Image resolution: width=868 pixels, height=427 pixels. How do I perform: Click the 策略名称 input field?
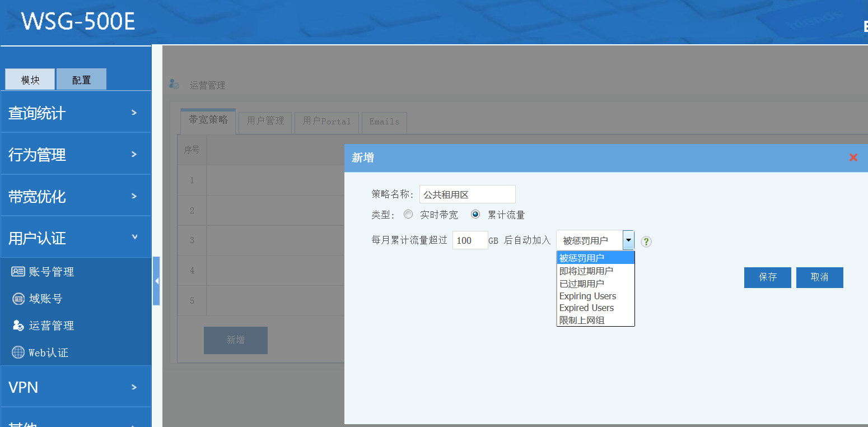[467, 194]
